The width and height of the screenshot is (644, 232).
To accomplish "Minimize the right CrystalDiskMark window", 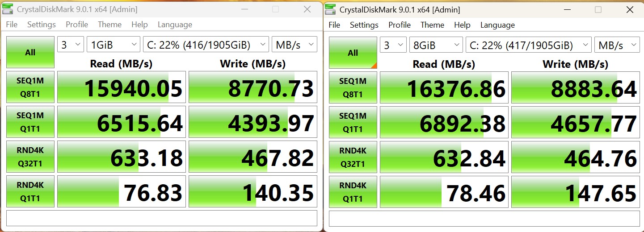I will tap(567, 9).
